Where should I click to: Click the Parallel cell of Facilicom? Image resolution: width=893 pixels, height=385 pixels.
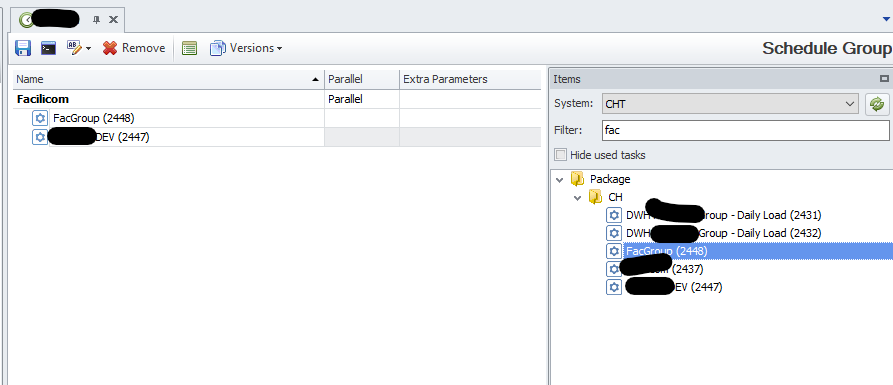pos(362,99)
